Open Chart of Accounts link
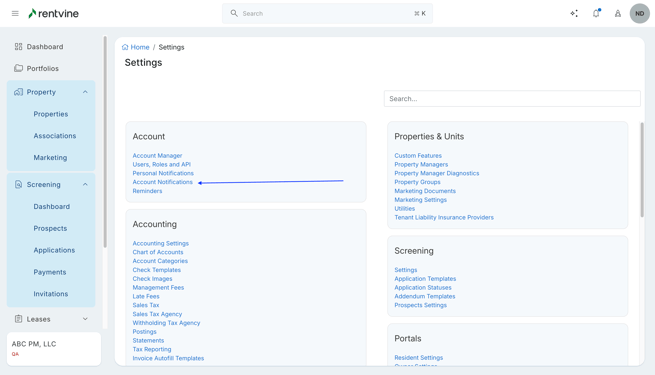655x375 pixels. tap(157, 252)
